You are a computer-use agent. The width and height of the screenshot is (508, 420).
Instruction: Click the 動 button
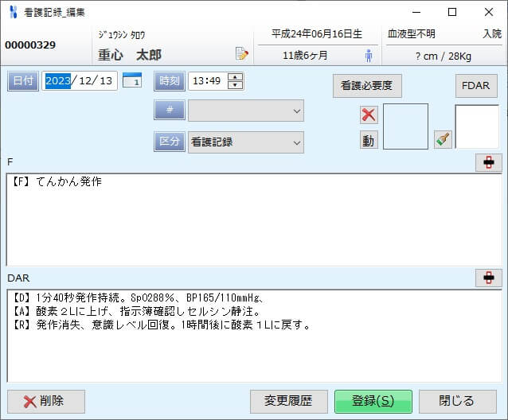[369, 140]
